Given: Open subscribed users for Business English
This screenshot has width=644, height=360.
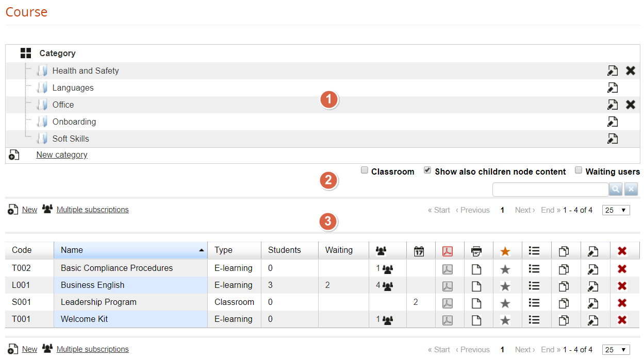Looking at the screenshot, I should click(385, 285).
